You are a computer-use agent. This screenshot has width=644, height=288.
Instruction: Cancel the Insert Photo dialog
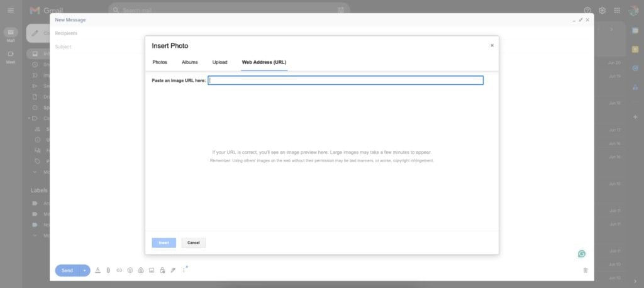point(194,243)
